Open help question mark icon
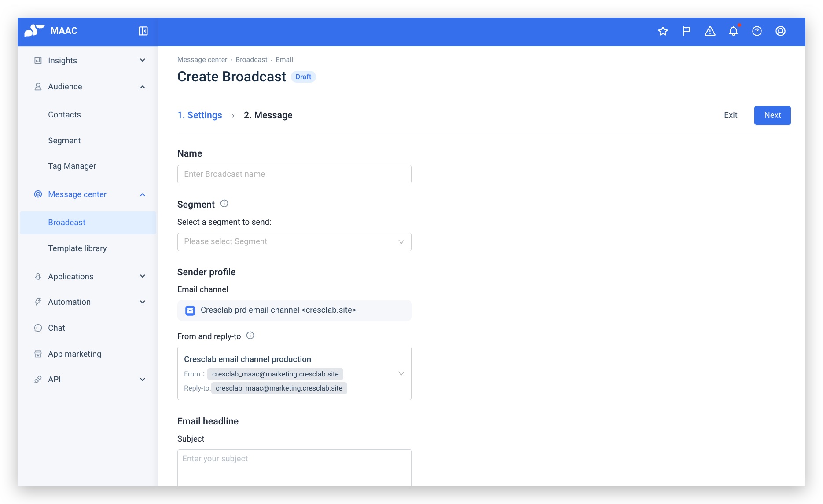The image size is (823, 504). [757, 31]
